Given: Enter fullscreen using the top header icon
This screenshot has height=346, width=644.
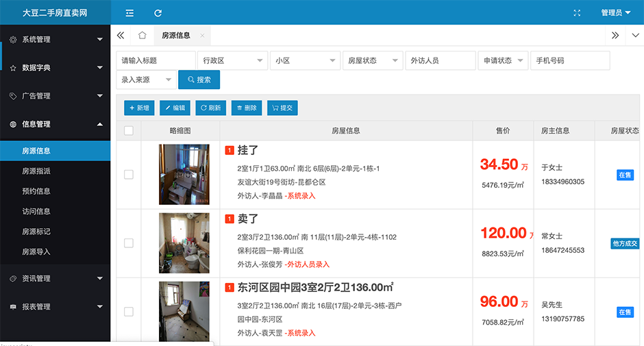Looking at the screenshot, I should click(x=577, y=13).
